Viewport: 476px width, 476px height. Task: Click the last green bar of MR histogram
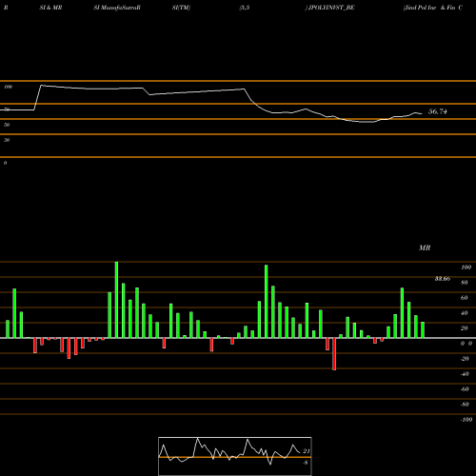tap(423, 330)
